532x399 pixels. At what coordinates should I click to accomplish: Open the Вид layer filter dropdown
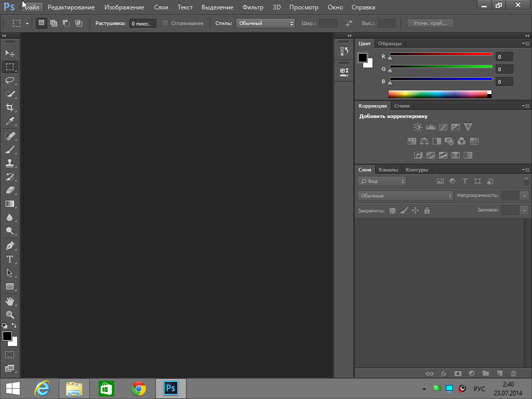pos(382,181)
